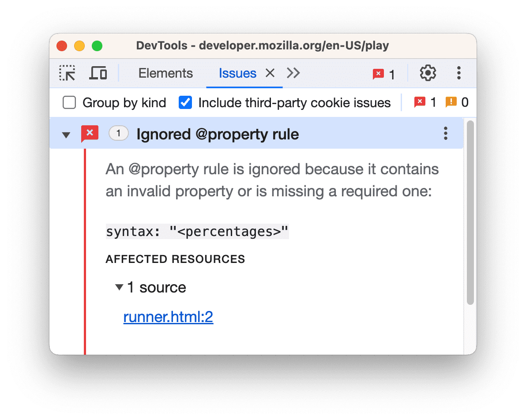Open the issue's overflow menu
Viewport: 526px width, 420px height.
[x=446, y=133]
